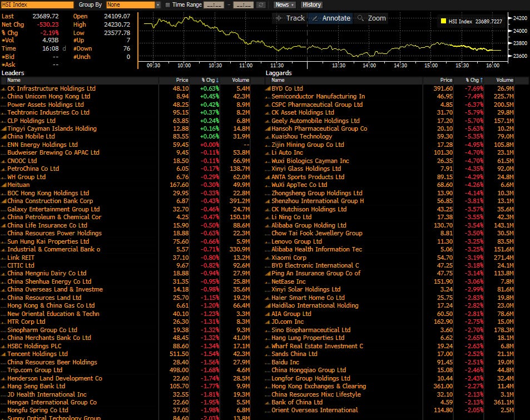
Task: Select Bank of China Ltd row
Action: [x=389, y=402]
